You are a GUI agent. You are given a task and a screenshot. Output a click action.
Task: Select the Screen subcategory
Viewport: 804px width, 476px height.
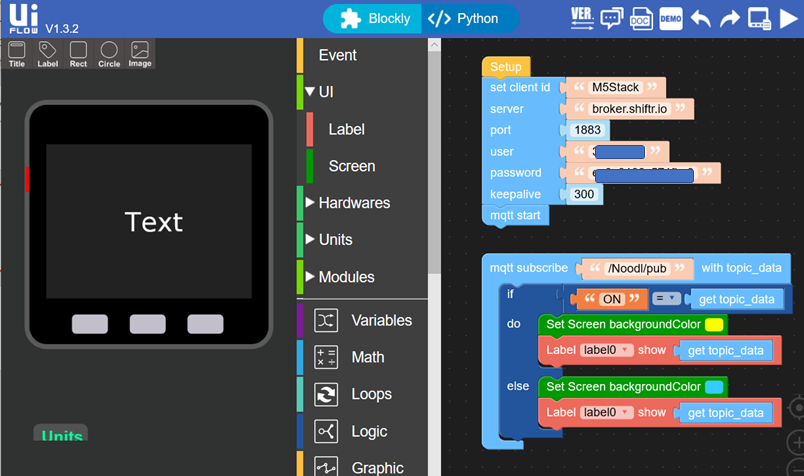[x=352, y=166]
